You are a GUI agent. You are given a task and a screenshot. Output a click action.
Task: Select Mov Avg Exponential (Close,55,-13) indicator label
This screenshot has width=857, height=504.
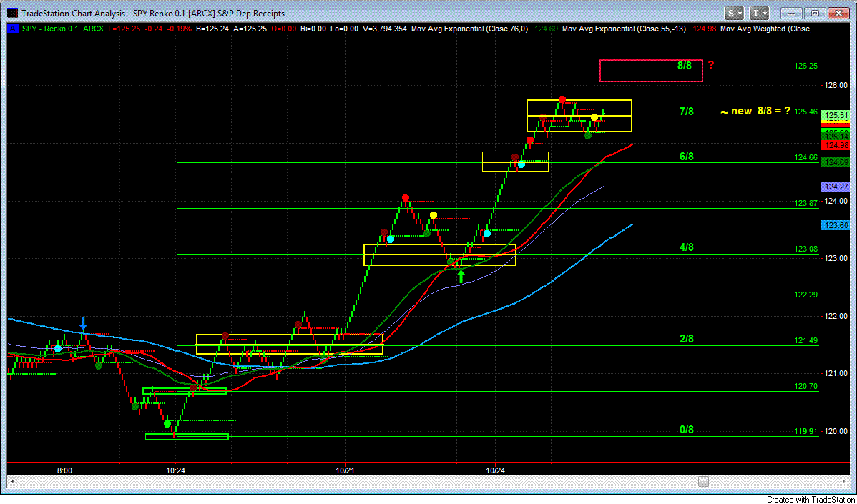point(625,29)
